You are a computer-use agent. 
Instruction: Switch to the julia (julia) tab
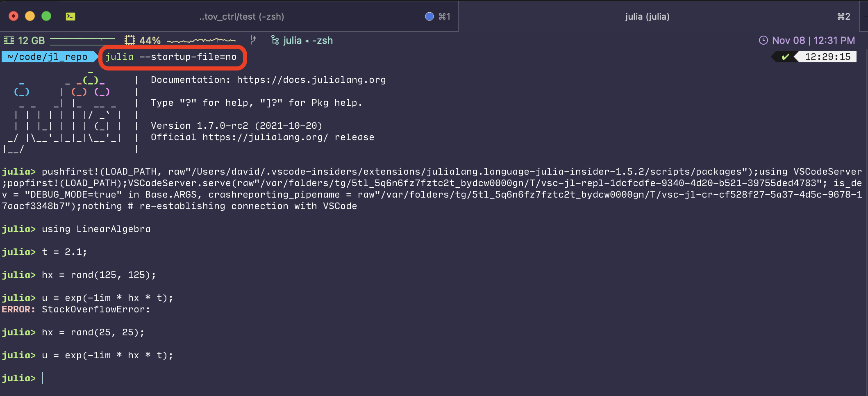[647, 16]
